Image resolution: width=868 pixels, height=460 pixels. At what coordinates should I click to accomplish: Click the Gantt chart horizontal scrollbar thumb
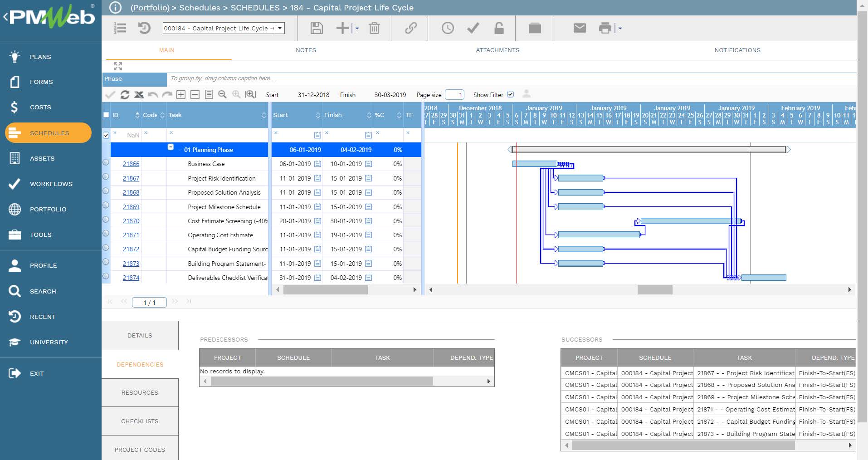click(x=655, y=289)
